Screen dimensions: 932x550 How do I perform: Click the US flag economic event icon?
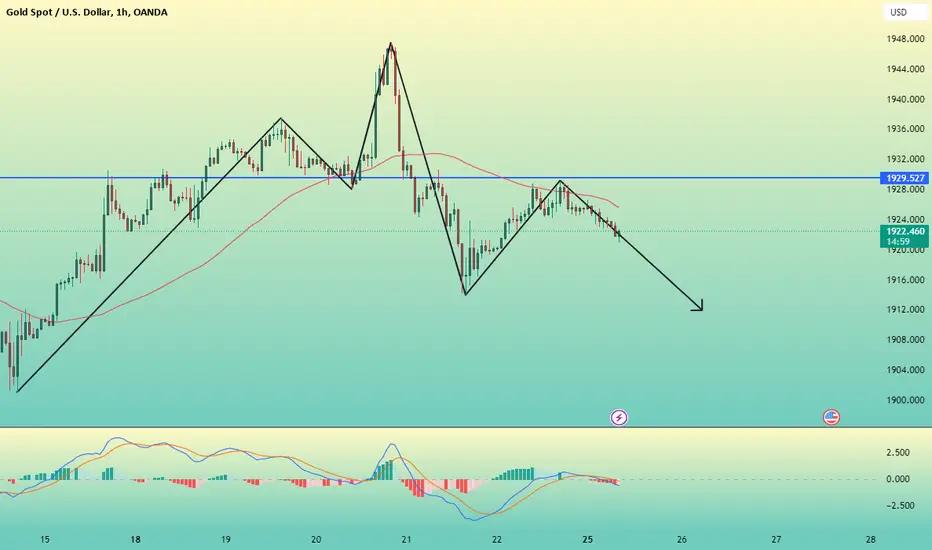pos(831,417)
